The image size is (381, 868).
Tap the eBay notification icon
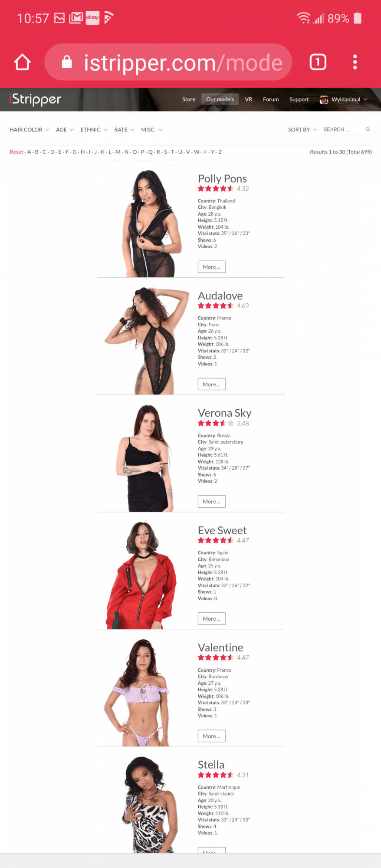click(92, 18)
